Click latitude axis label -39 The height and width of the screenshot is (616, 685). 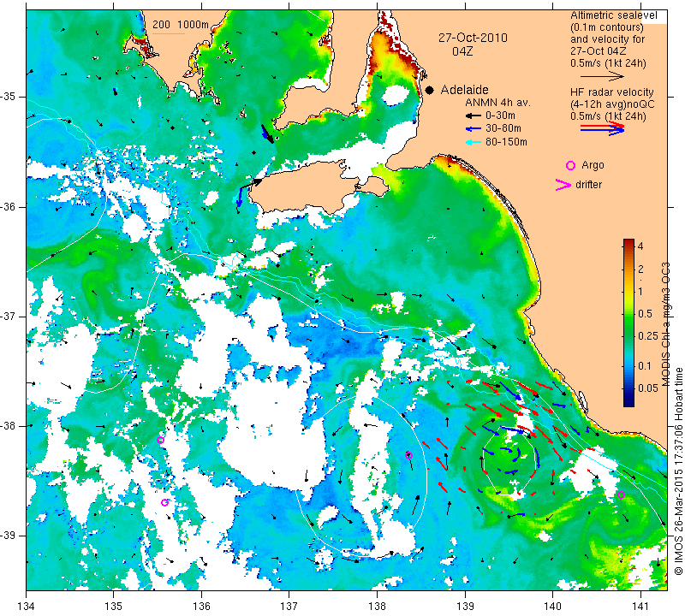pyautogui.click(x=9, y=536)
